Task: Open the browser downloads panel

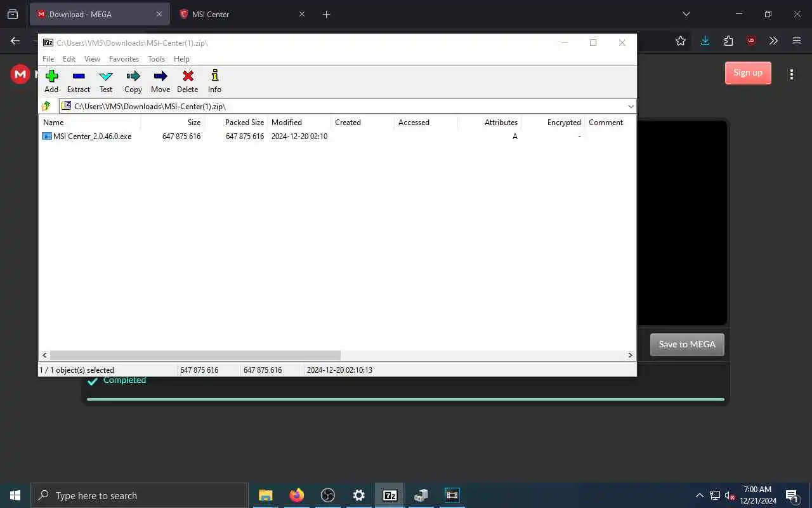Action: click(705, 41)
